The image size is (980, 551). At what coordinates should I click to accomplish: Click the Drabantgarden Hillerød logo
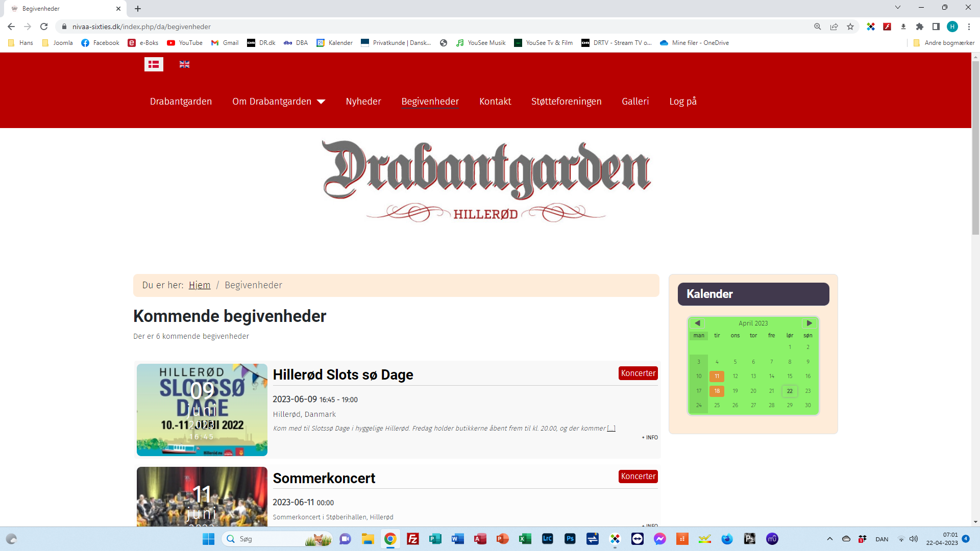click(486, 181)
